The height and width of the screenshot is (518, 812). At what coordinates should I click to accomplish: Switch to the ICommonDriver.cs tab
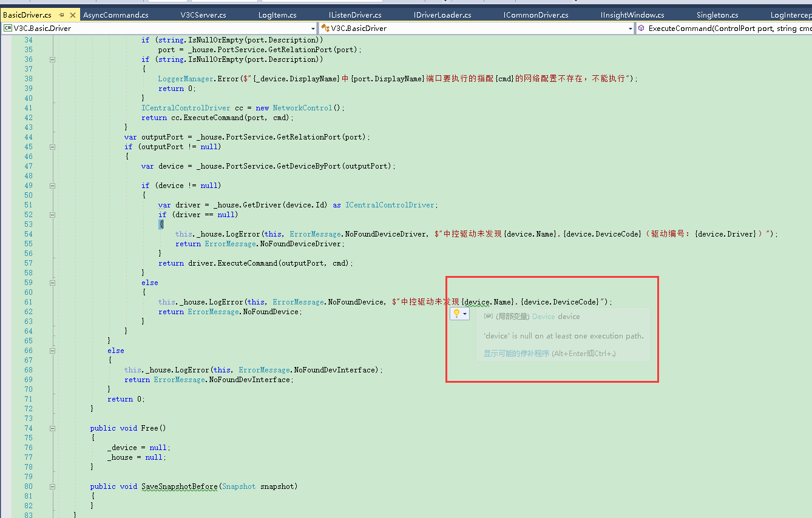tap(536, 15)
